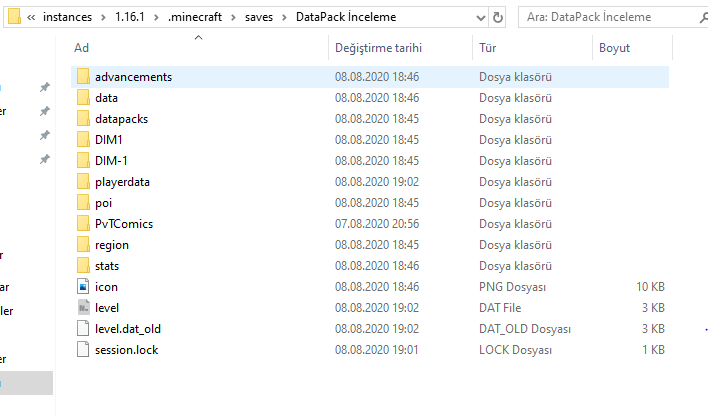Select the poi folder icon
Image resolution: width=708 pixels, height=416 pixels.
(x=83, y=203)
